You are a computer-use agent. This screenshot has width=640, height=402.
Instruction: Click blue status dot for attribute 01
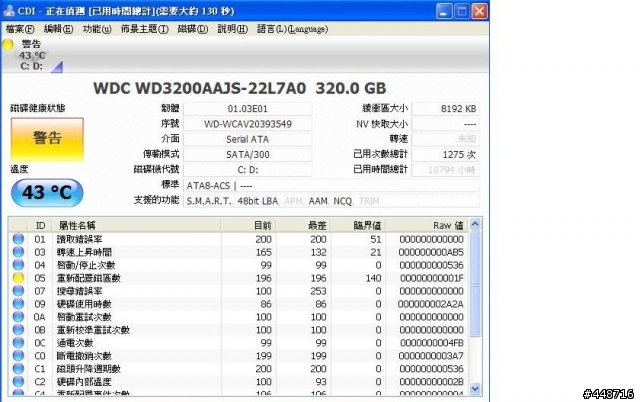(18, 239)
